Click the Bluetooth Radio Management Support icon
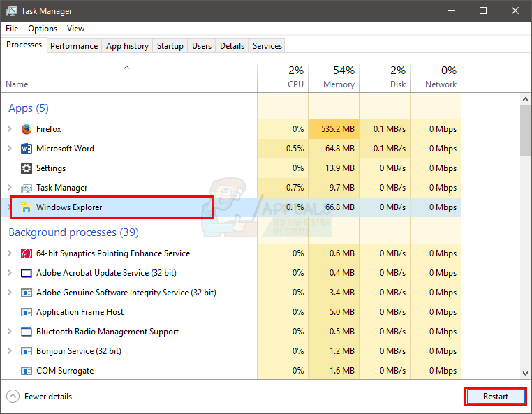Image resolution: width=532 pixels, height=414 pixels. click(27, 332)
